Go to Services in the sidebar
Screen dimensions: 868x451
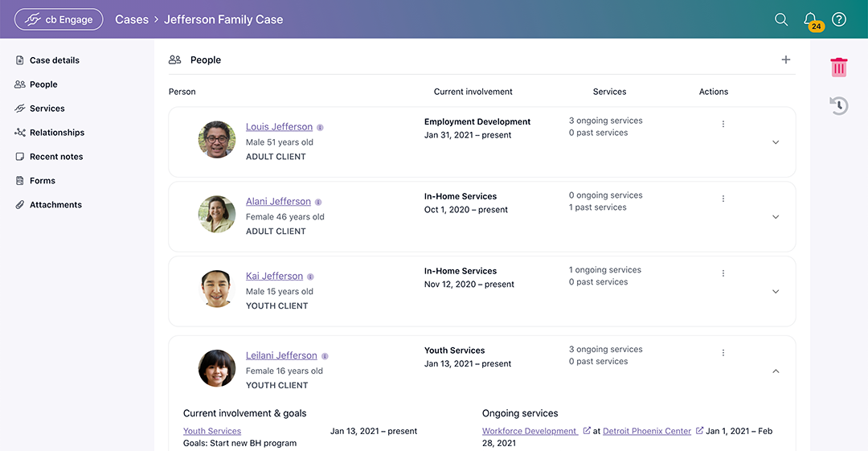tap(47, 109)
